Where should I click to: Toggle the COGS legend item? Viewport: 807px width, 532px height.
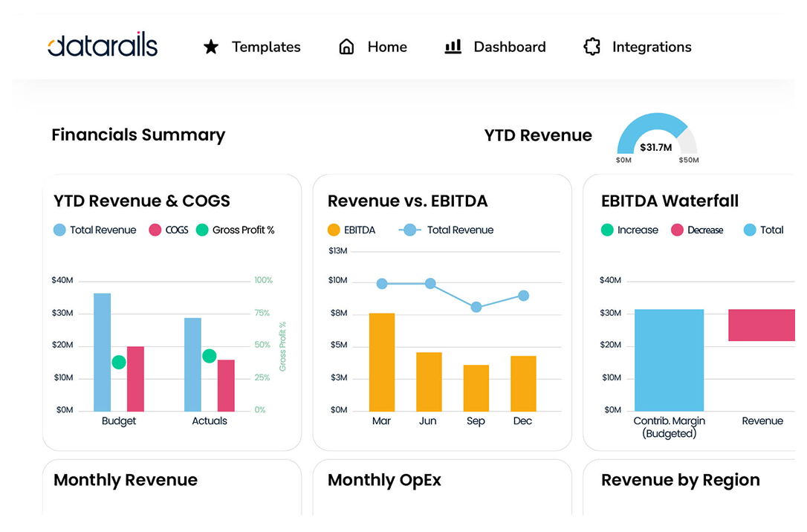click(x=169, y=230)
